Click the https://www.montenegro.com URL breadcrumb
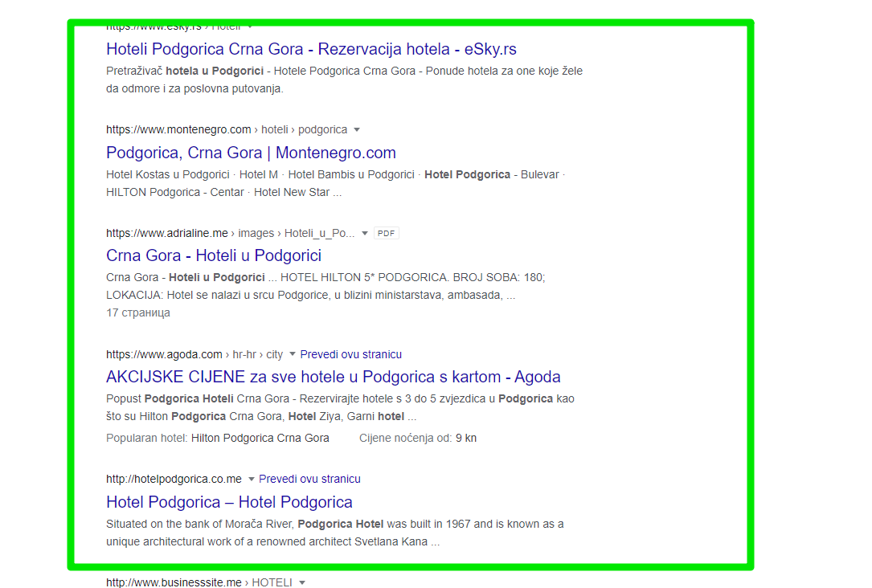The height and width of the screenshot is (588, 872). pos(227,129)
